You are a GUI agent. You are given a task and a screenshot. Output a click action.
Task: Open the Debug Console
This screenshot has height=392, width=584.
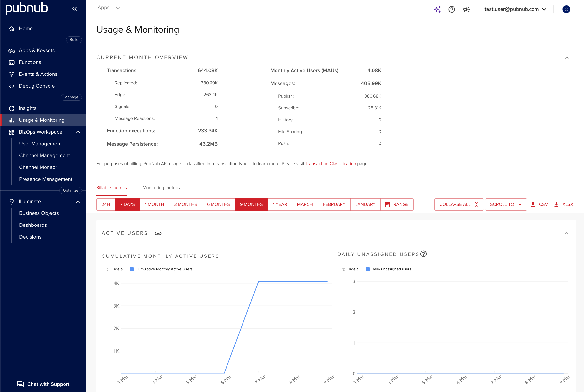coord(36,86)
